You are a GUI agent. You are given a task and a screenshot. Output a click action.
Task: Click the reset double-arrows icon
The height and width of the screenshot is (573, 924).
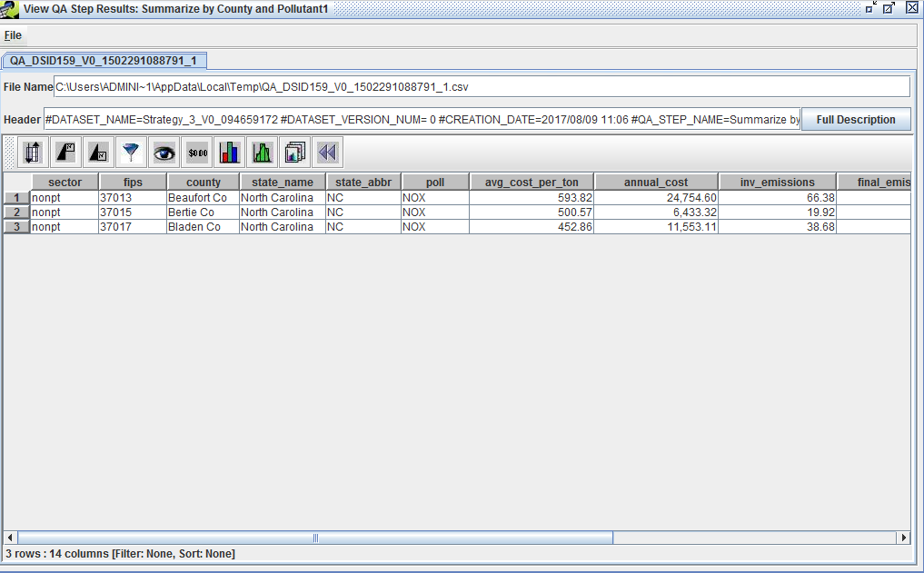tap(327, 152)
